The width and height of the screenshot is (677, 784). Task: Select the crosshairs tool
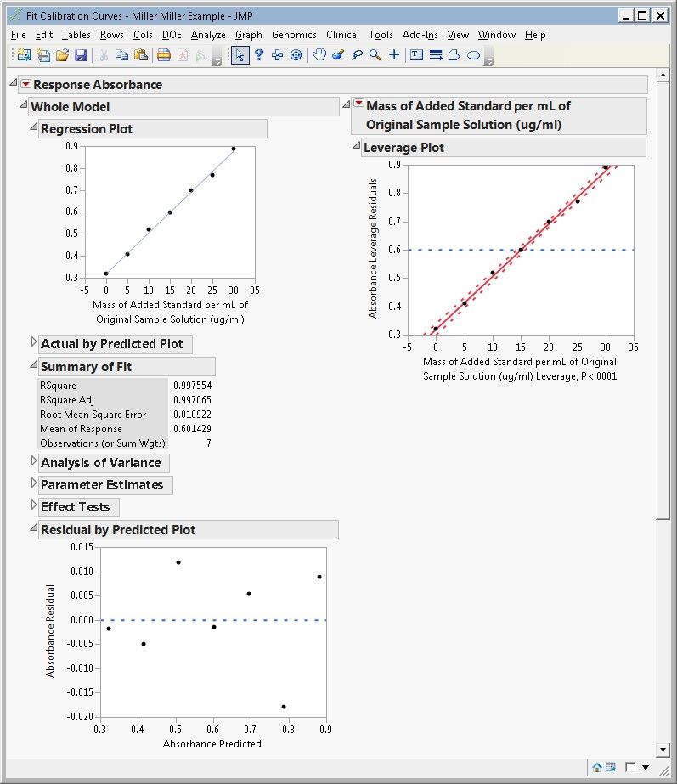coord(394,55)
